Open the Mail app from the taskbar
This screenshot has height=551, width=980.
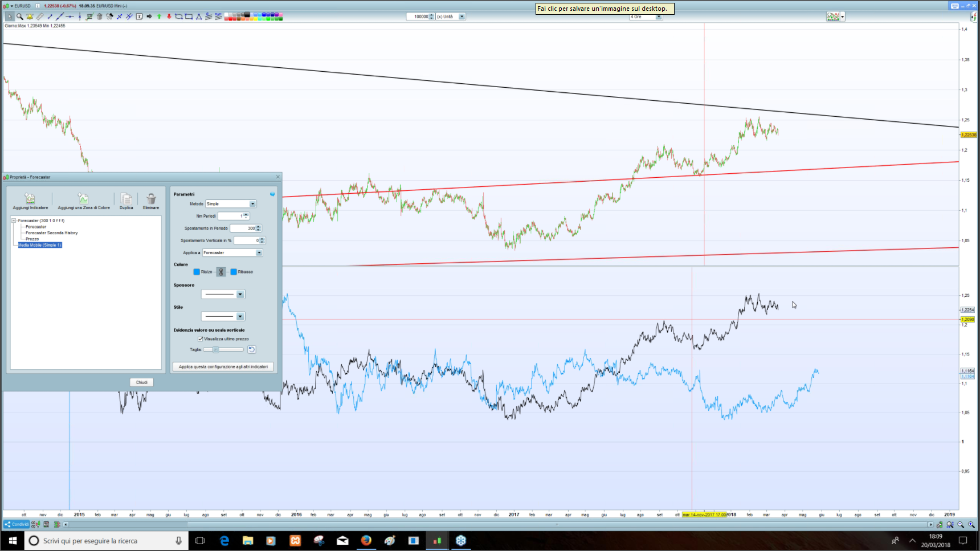342,541
